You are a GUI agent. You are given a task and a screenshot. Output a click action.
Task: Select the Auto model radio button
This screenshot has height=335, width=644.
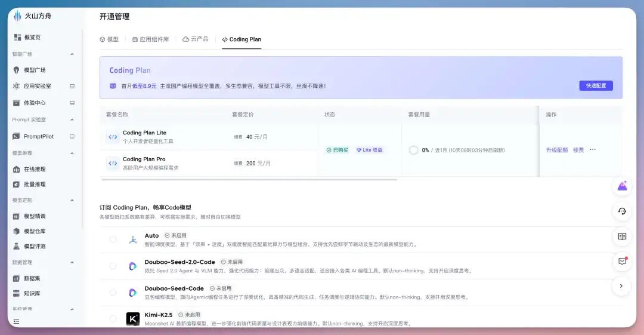pos(113,239)
